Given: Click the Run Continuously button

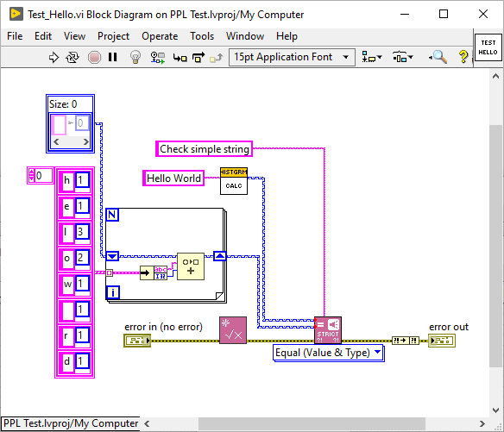Looking at the screenshot, I should 72,58.
